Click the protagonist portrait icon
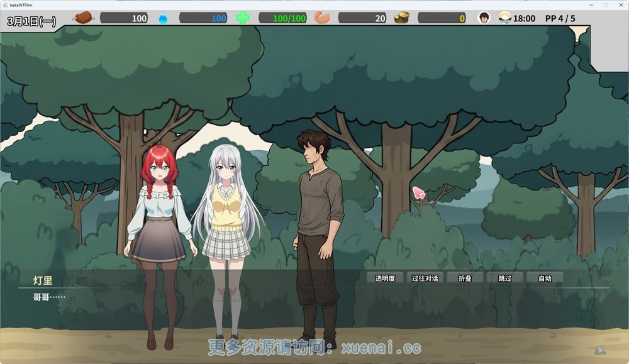Screen dimensions: 629x364 click(484, 18)
